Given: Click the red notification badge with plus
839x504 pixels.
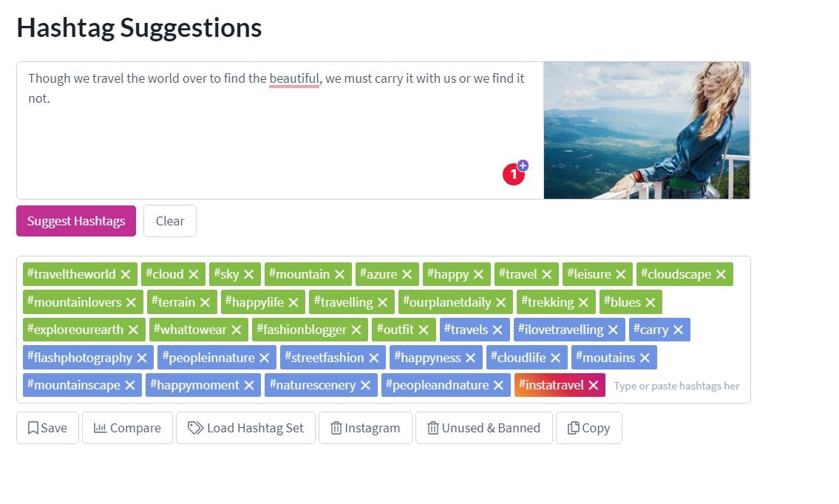Looking at the screenshot, I should (514, 173).
